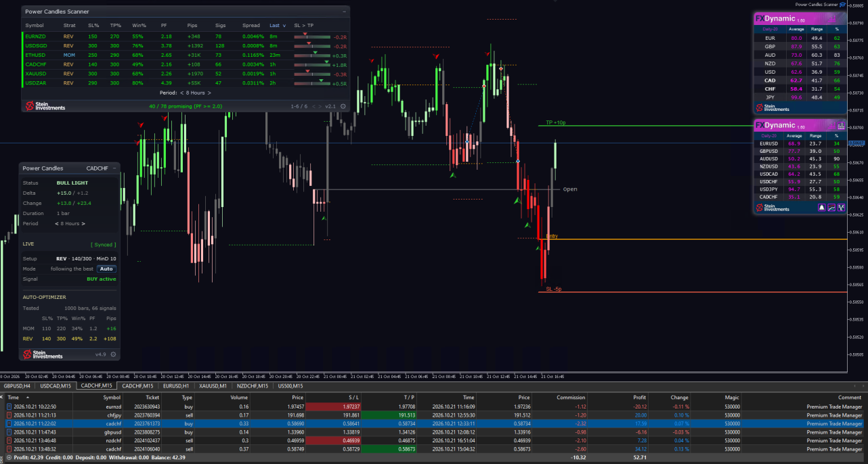Click Stein Investments logo in Power Candles panel
This screenshot has width=868, height=464.
point(43,354)
